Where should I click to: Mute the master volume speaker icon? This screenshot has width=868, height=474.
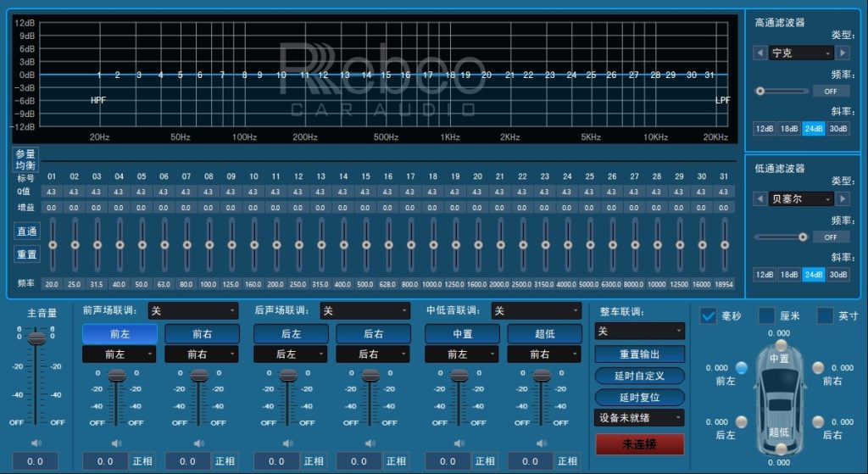coord(36,443)
